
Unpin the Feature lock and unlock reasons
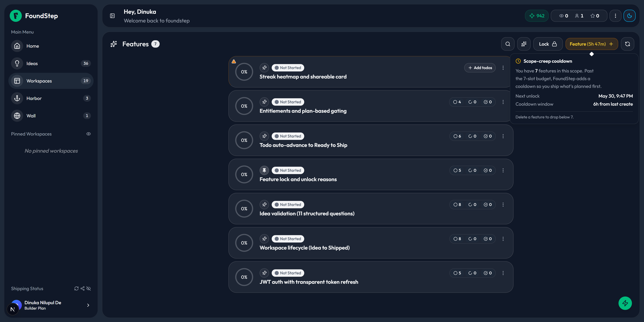tap(264, 171)
